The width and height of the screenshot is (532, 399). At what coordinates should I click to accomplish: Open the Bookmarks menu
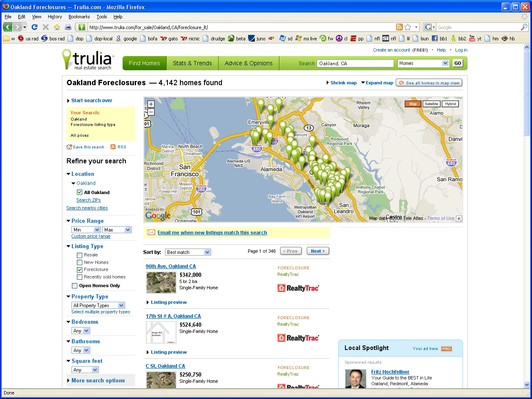click(x=79, y=17)
